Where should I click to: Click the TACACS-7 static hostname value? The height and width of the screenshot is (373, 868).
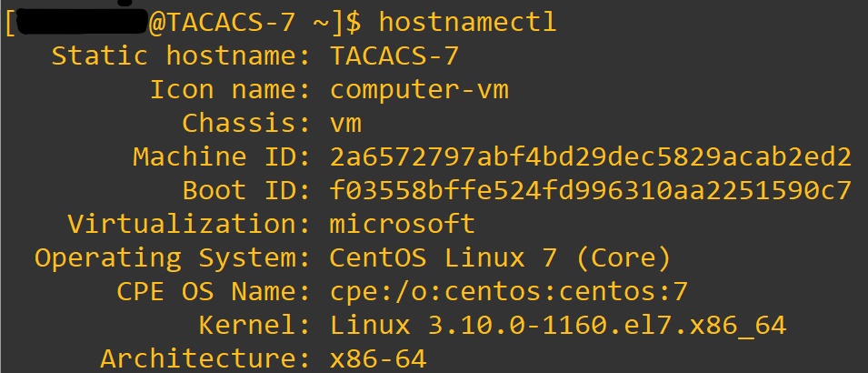tap(394, 55)
